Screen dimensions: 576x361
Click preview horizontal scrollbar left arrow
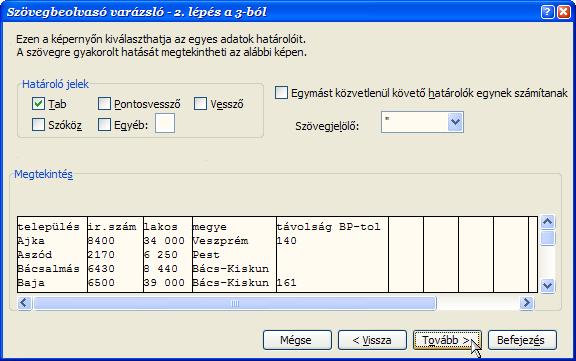pos(24,303)
